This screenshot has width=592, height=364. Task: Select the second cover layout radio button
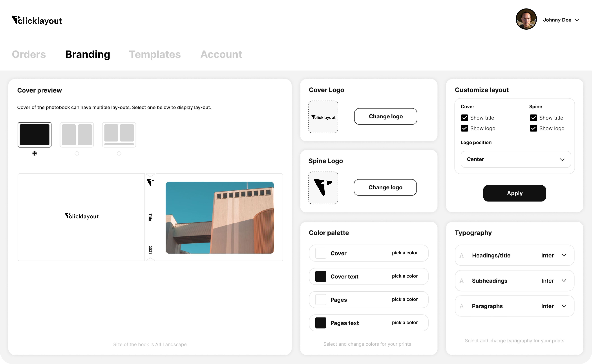77,153
